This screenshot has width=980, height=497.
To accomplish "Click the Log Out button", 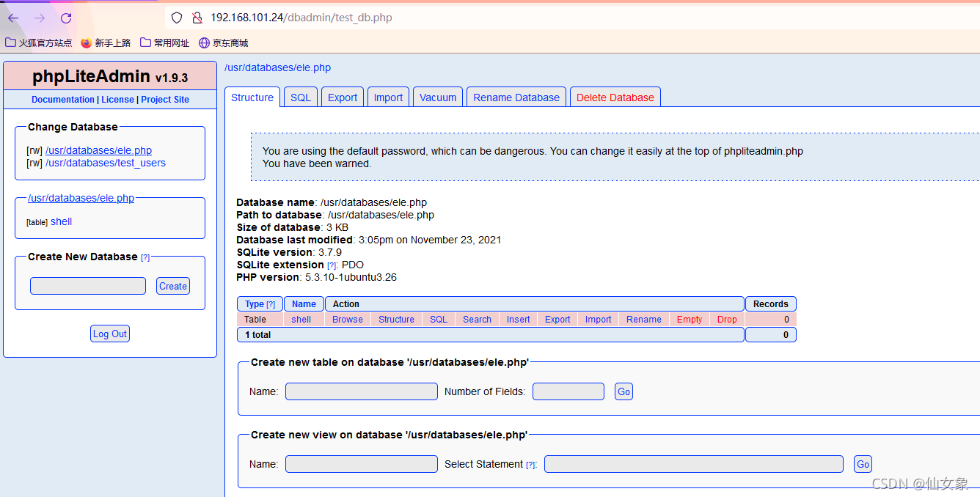I will (x=110, y=334).
